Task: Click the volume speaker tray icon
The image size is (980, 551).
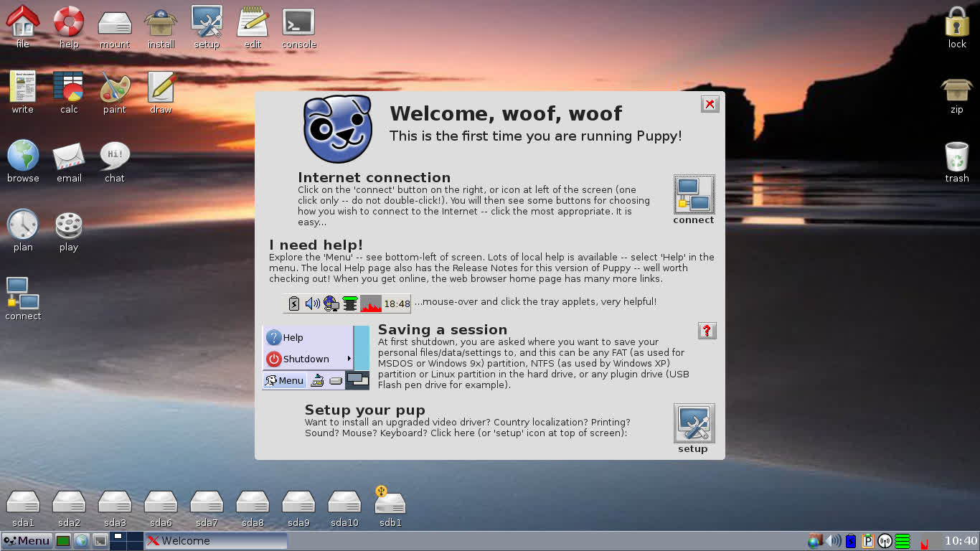Action: [833, 541]
